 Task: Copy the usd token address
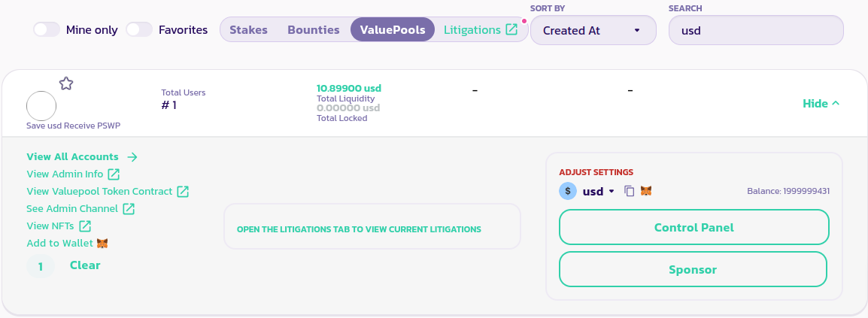coord(630,191)
